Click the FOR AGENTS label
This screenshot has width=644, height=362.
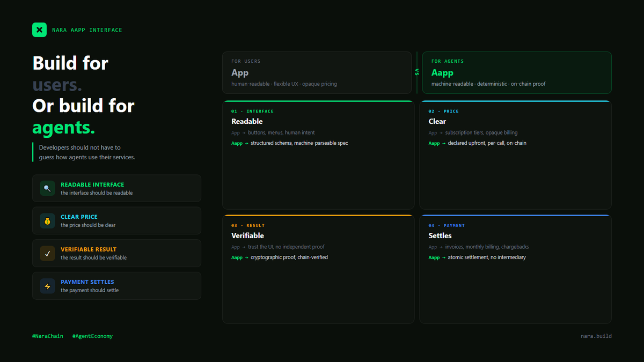pyautogui.click(x=448, y=61)
